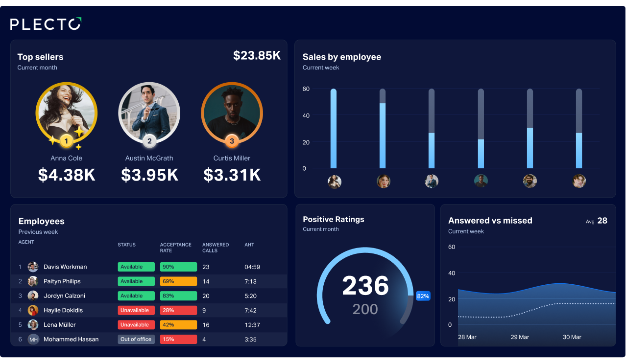The image size is (627, 364).
Task: Click Mohammed Hassan's Out of office status
Action: (136, 340)
